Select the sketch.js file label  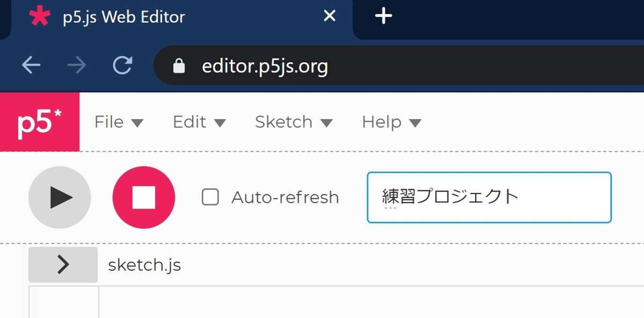[x=144, y=265]
